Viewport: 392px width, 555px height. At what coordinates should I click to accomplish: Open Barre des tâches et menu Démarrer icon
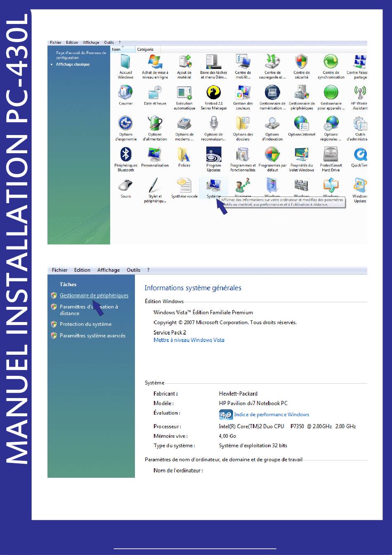[214, 62]
